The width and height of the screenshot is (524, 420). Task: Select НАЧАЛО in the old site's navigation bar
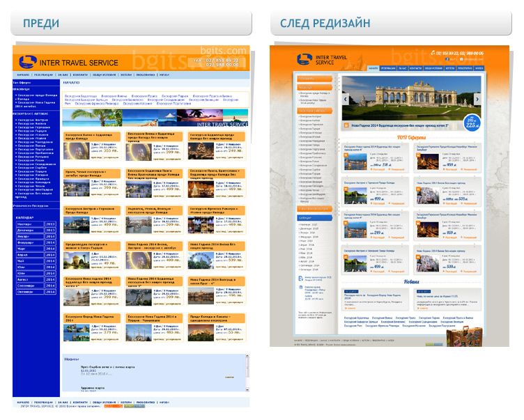click(23, 74)
